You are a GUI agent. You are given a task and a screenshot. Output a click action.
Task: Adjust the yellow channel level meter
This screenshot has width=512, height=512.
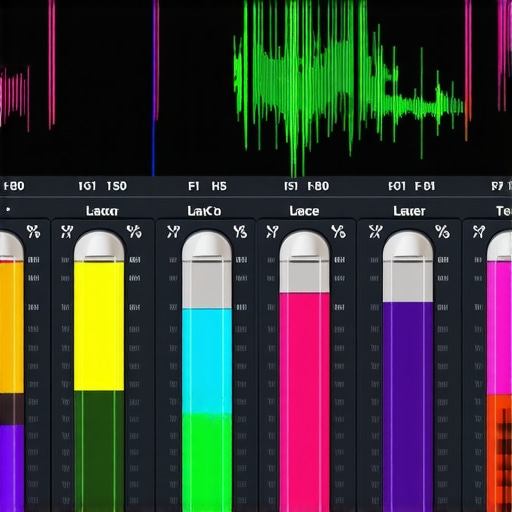(x=99, y=372)
